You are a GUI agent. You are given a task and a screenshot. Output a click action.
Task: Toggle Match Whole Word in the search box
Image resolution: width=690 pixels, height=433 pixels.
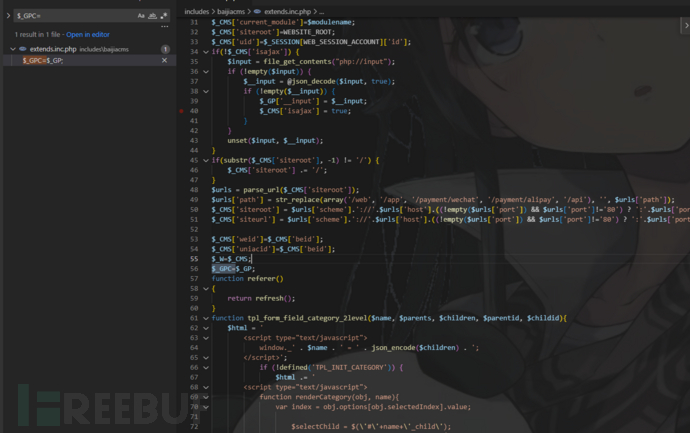152,16
